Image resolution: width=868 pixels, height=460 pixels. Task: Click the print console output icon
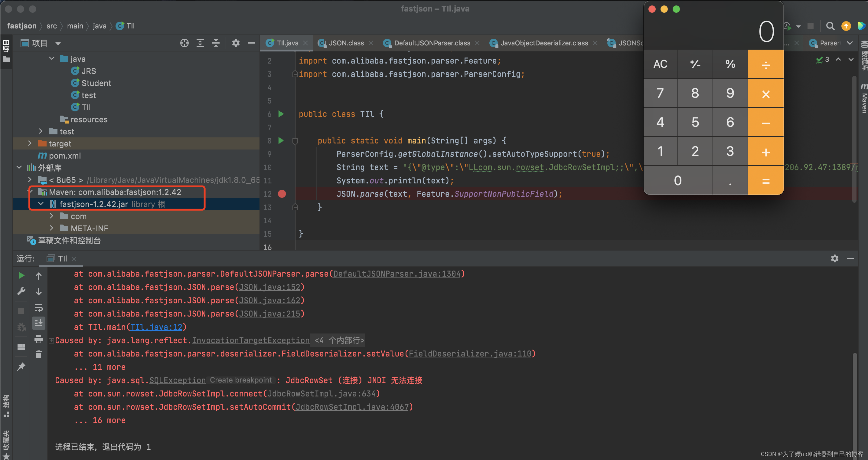point(39,339)
